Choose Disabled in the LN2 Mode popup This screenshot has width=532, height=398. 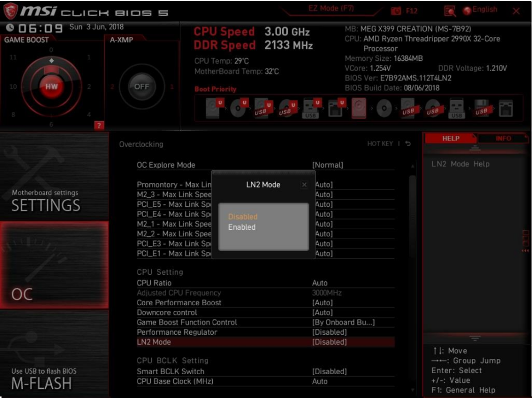243,216
